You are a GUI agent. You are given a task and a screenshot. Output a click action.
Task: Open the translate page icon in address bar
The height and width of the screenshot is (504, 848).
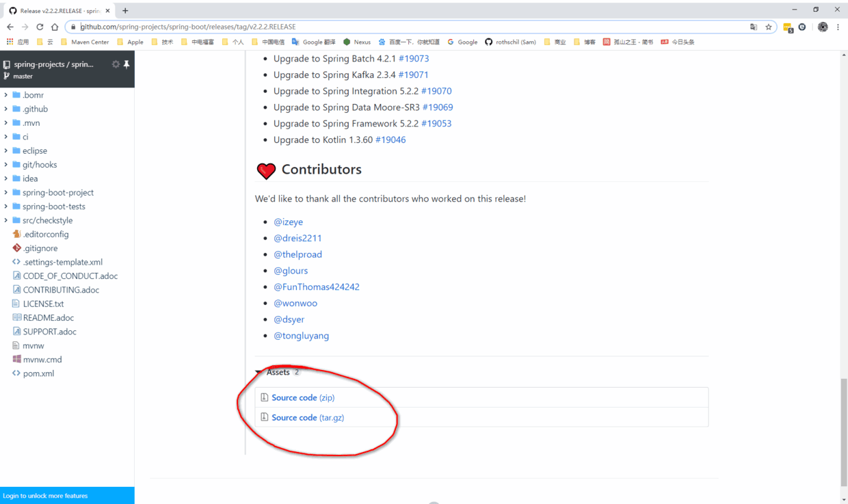[x=754, y=27]
